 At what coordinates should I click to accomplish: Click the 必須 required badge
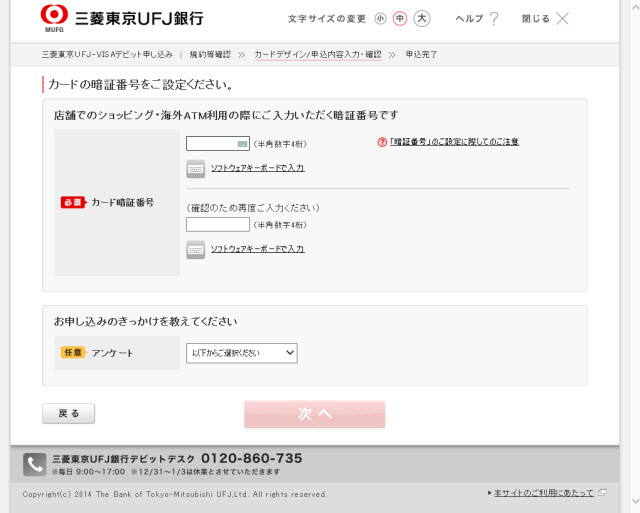click(73, 202)
